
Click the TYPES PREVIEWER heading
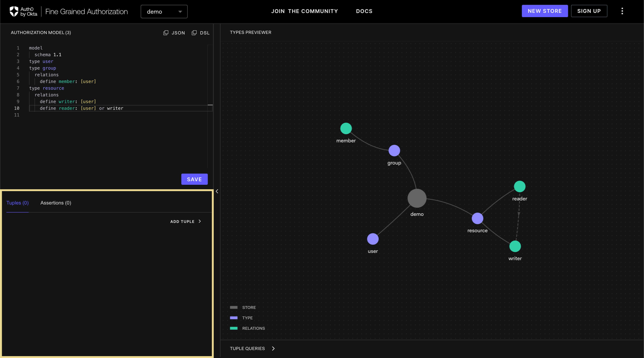[251, 32]
